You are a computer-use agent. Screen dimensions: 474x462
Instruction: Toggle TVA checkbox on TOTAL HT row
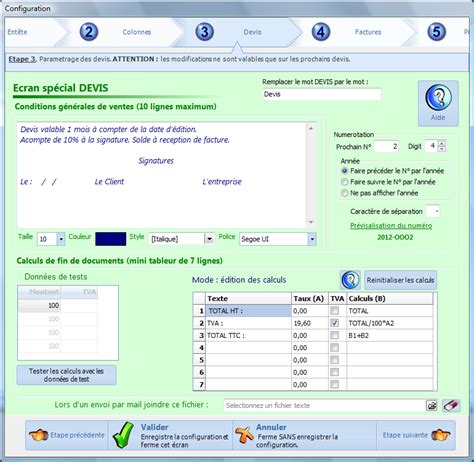point(335,311)
